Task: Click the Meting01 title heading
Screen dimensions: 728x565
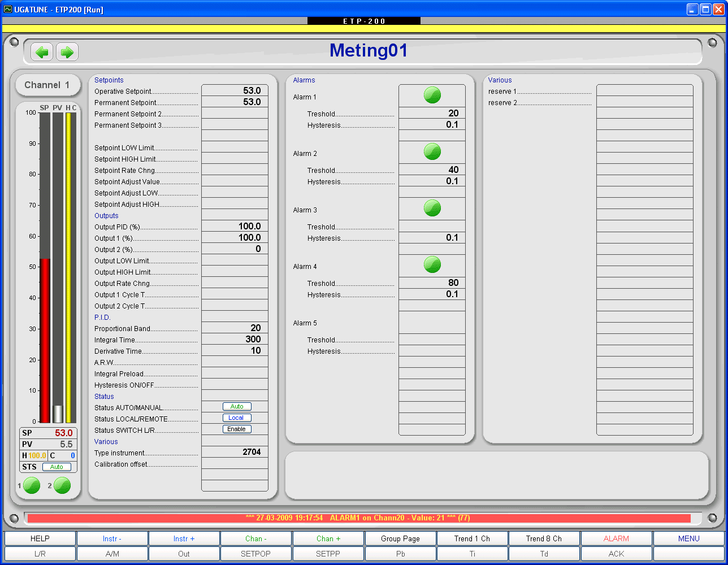Action: click(x=369, y=50)
